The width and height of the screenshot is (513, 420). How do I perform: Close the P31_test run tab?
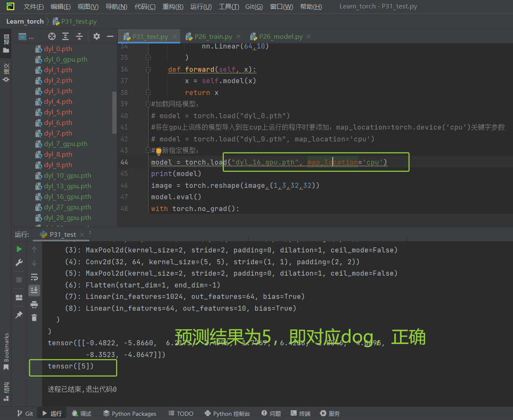pos(82,234)
